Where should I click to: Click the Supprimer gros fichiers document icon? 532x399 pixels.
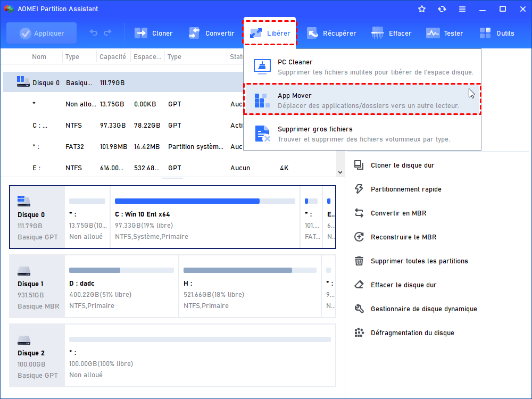[262, 134]
